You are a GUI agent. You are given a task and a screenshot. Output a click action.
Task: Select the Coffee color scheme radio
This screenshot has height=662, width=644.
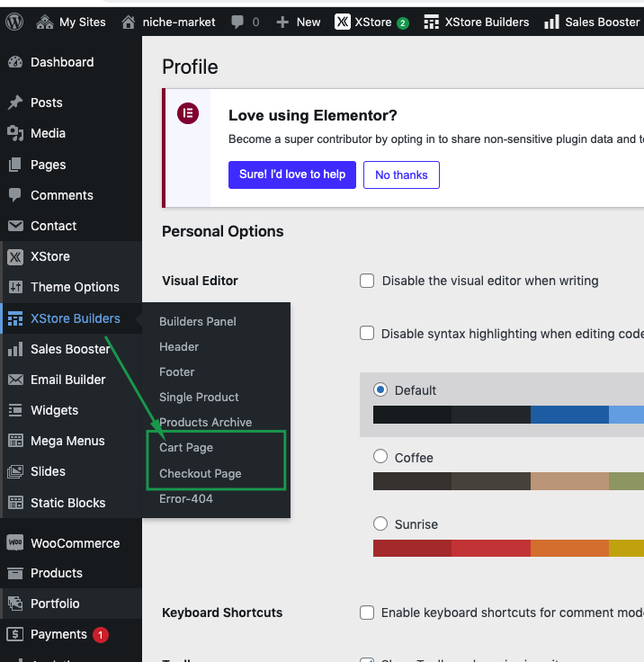coord(380,456)
